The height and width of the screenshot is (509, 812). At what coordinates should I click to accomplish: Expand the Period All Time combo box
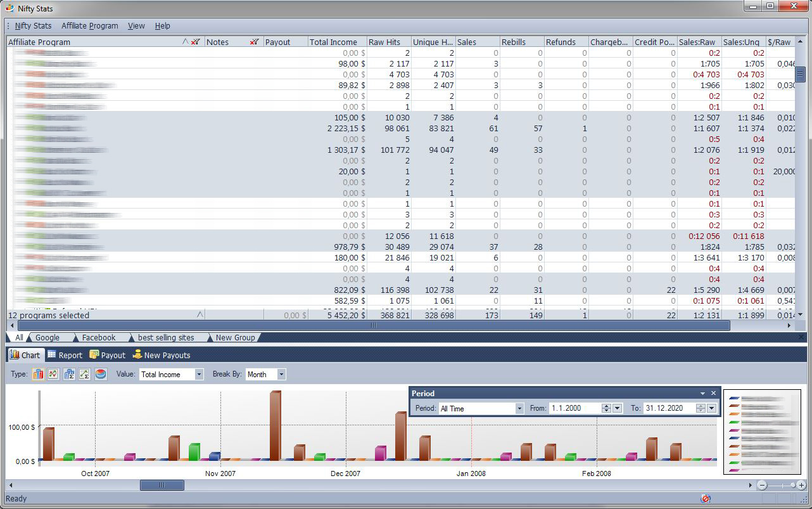coord(481,408)
